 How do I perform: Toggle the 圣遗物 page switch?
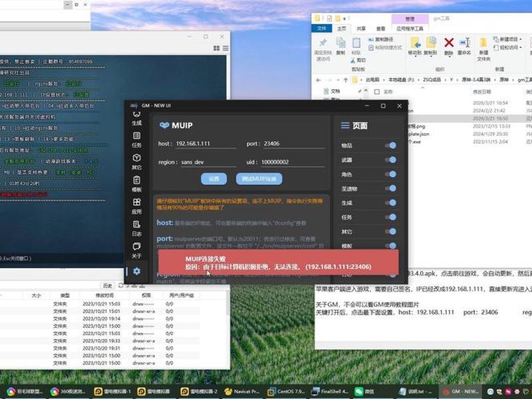click(x=390, y=188)
